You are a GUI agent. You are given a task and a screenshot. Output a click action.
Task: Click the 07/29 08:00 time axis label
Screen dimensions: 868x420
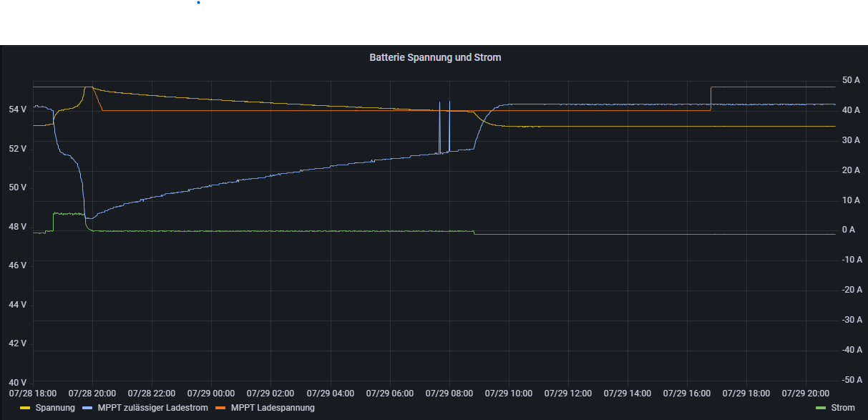point(449,393)
